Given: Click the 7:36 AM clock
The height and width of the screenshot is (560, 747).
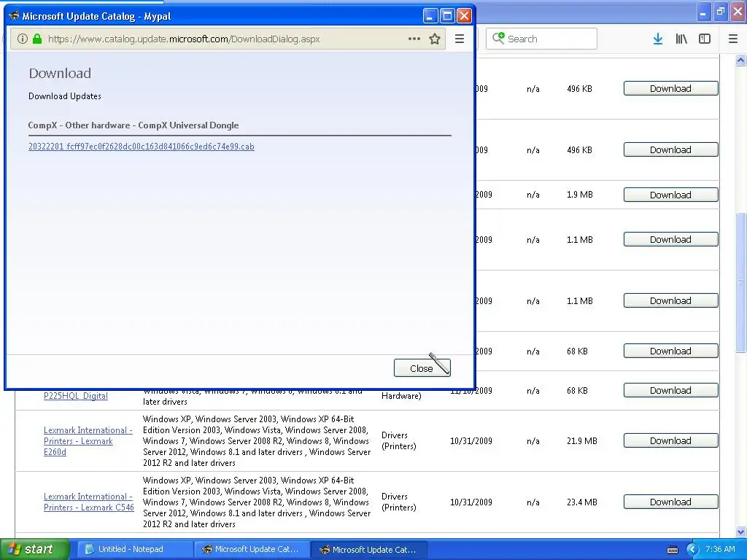Looking at the screenshot, I should click(x=720, y=549).
